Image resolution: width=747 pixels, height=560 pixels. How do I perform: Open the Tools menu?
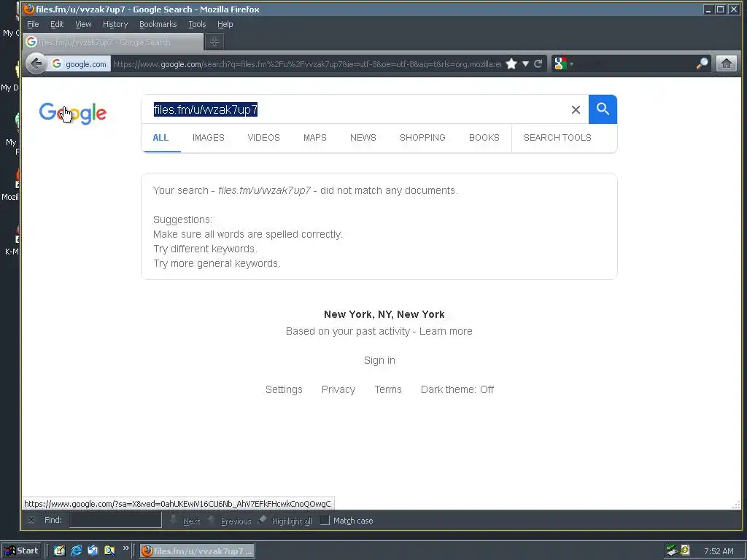tap(197, 24)
